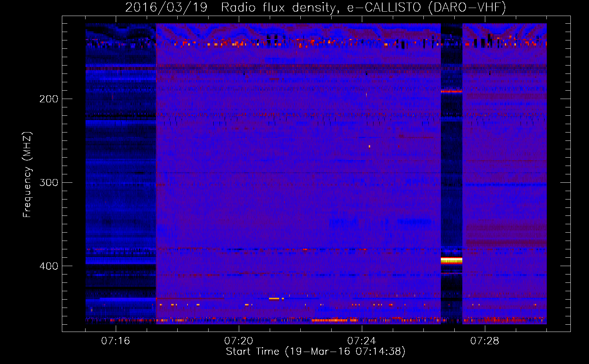
Task: Click the 'Start Time (19-Mar-16 07:14:38)' label
Action: (x=316, y=352)
